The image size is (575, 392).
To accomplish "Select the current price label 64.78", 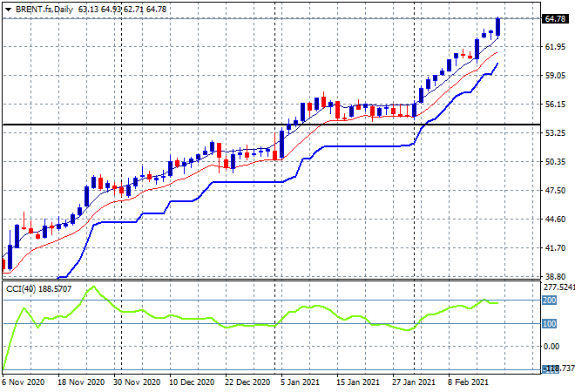I will click(x=555, y=18).
